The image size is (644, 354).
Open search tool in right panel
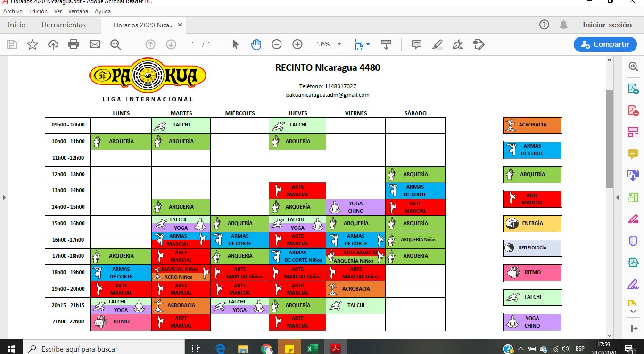tap(633, 67)
